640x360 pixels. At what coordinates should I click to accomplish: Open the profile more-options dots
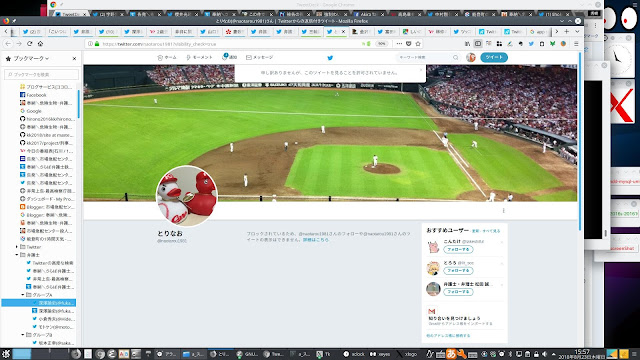(503, 211)
